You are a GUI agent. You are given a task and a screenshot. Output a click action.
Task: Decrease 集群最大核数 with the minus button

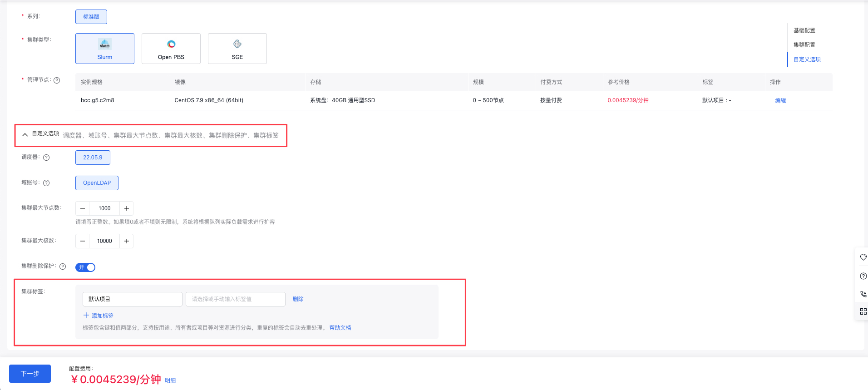(83, 241)
